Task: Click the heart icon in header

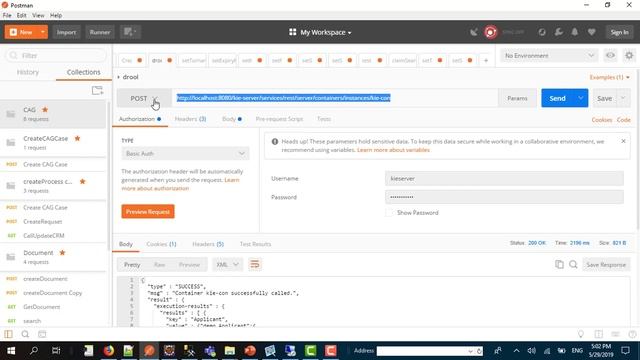Action: (591, 32)
